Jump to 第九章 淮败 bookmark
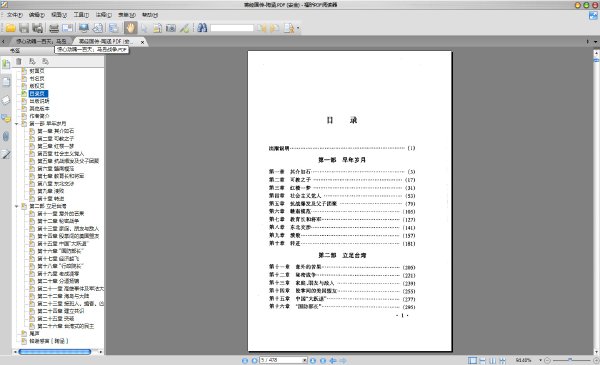Viewport: 600px width, 365px height. (x=51, y=191)
